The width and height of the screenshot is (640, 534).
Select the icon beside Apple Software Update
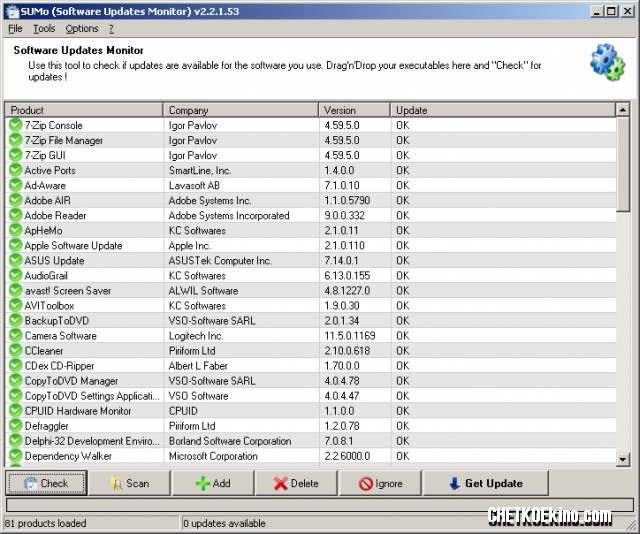click(x=16, y=245)
